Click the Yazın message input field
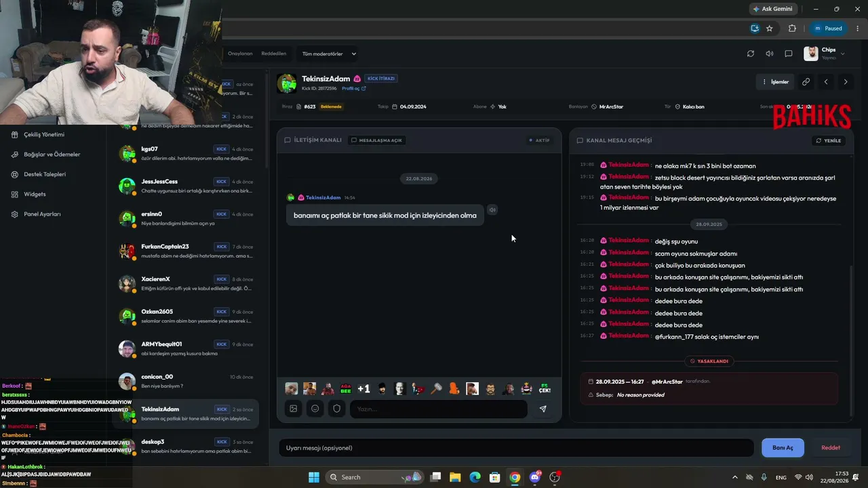This screenshot has height=488, width=868. [438, 409]
